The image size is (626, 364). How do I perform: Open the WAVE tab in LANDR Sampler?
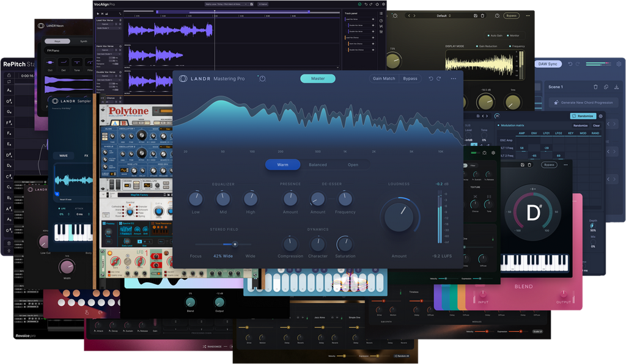[x=64, y=156]
